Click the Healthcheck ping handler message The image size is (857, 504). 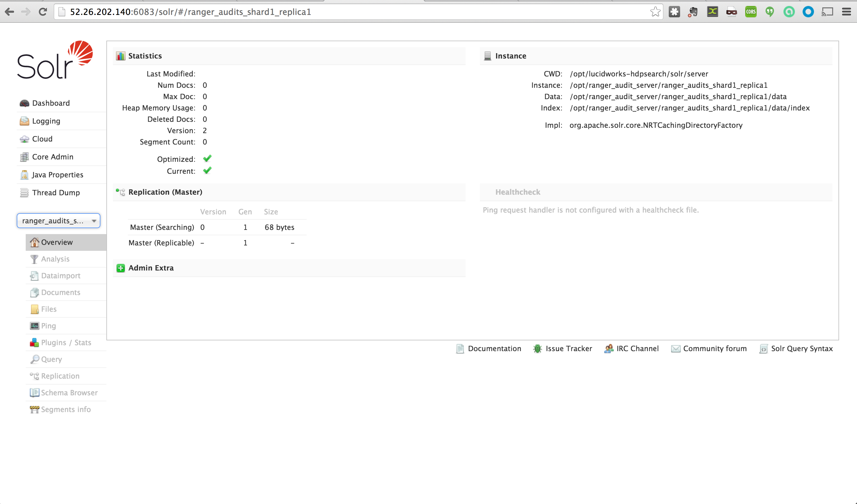coord(591,210)
